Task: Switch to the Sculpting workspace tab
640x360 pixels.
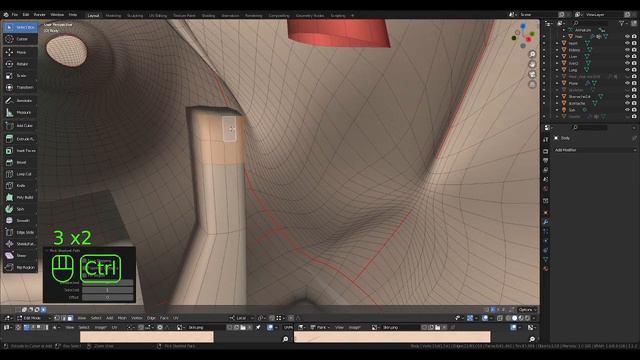Action: pos(135,16)
